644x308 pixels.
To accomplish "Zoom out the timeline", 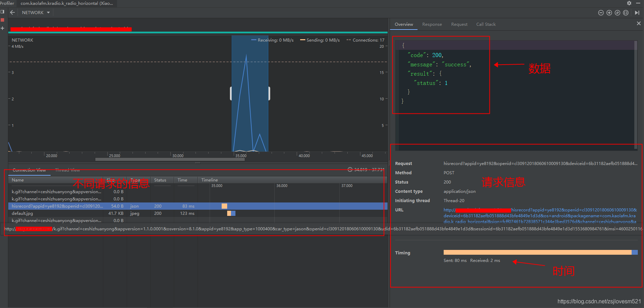I will pos(601,13).
